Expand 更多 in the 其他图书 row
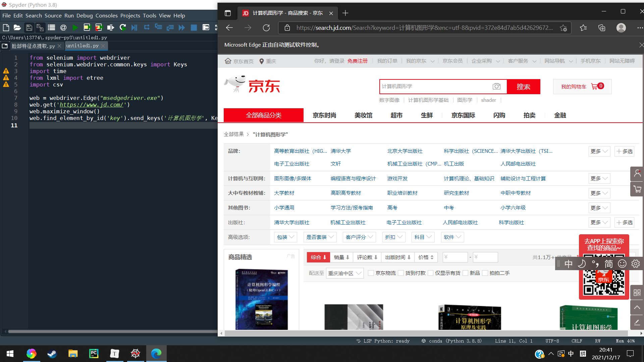This screenshot has width=644, height=362. pyautogui.click(x=599, y=208)
